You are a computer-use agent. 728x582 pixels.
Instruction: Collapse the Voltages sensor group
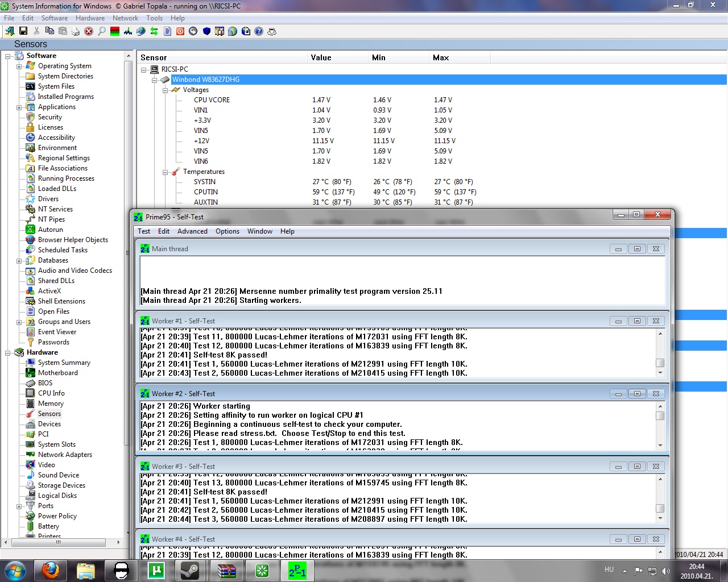(x=166, y=90)
